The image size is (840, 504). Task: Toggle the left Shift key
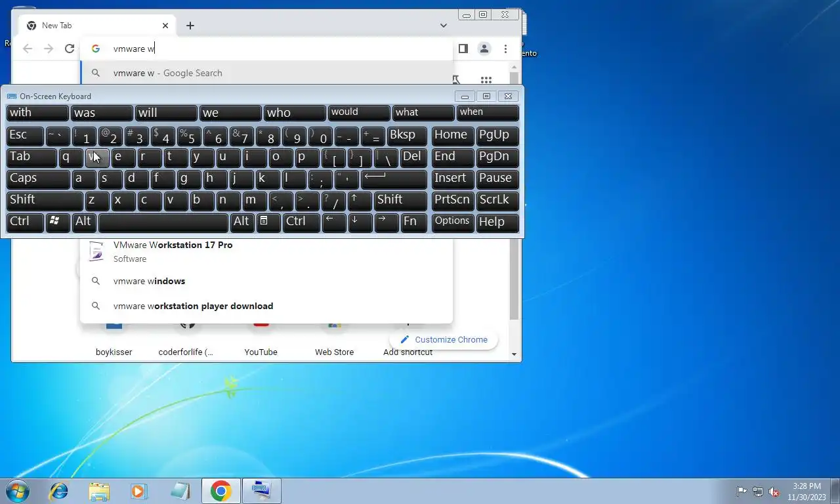(45, 201)
